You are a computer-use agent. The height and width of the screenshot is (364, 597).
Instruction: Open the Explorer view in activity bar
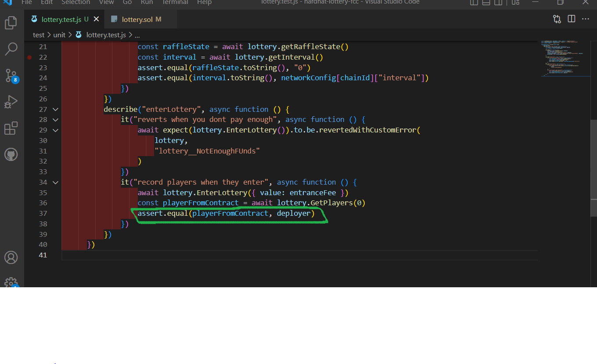tap(11, 22)
